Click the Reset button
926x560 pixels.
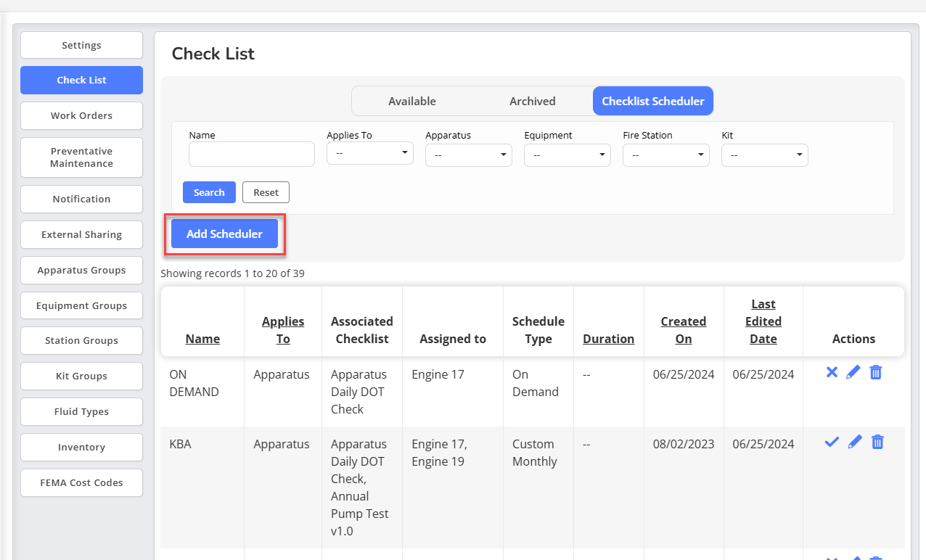266,192
